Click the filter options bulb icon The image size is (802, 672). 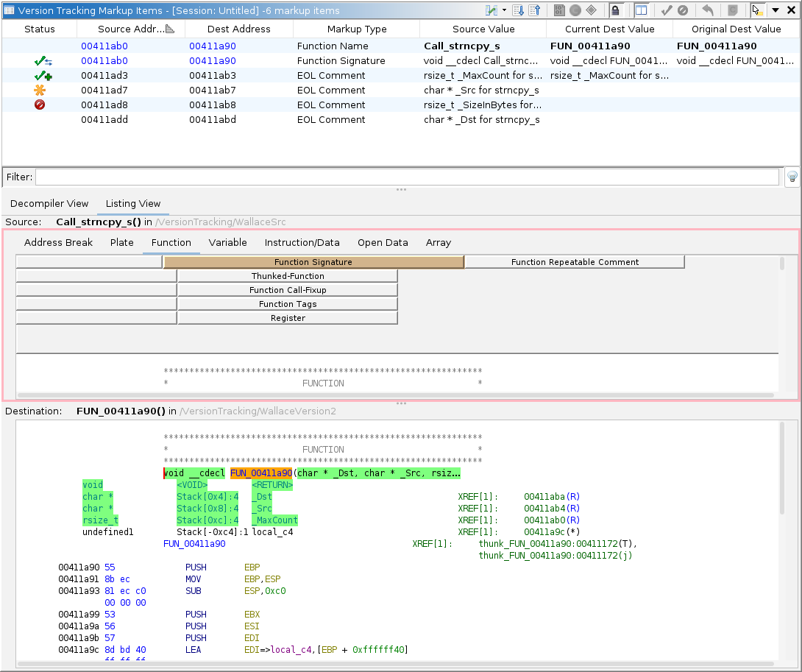(x=792, y=177)
